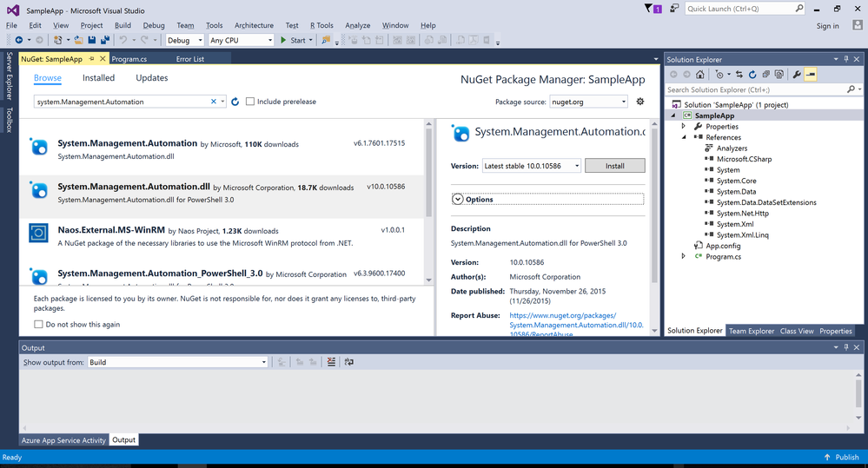Pin the NuGet: SampleApp tab
This screenshot has height=468, width=868.
tap(91, 59)
